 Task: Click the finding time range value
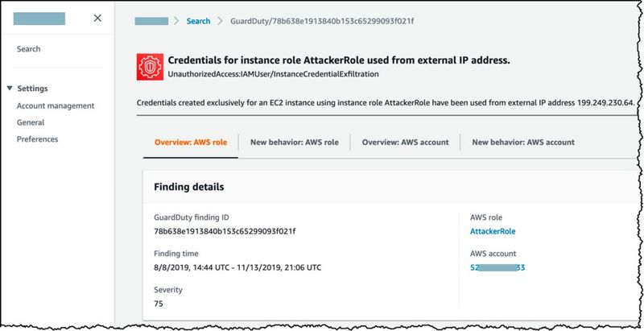point(237,267)
